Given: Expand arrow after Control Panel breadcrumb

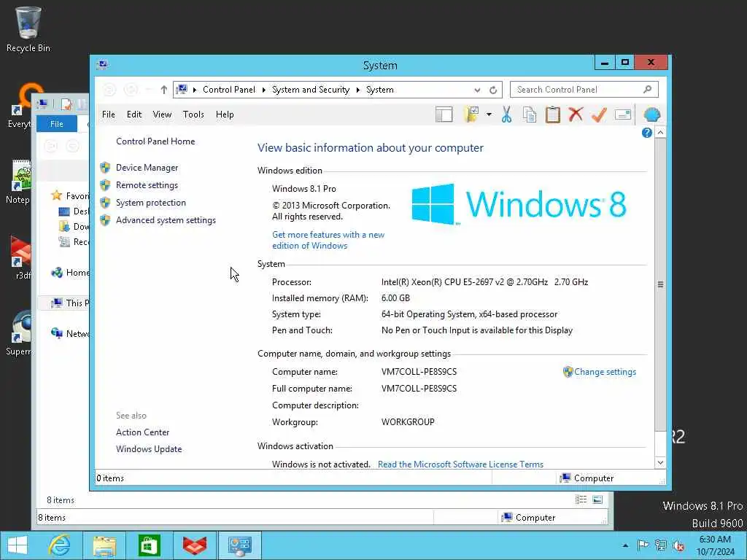Looking at the screenshot, I should click(x=264, y=90).
